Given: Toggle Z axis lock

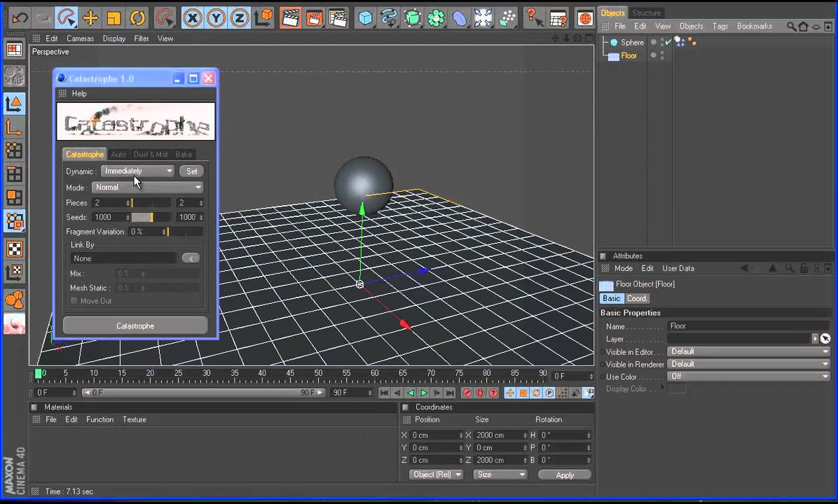Looking at the screenshot, I should [x=240, y=19].
